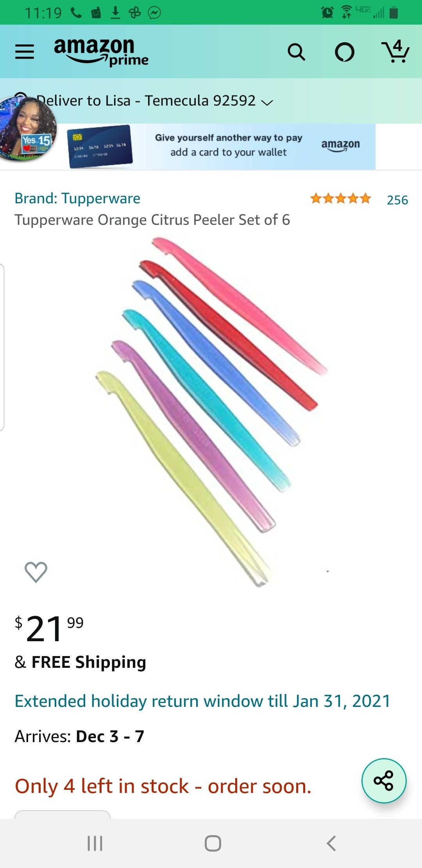Tap the citrus peeler product image
Image resolution: width=422 pixels, height=868 pixels.
pos(211,412)
